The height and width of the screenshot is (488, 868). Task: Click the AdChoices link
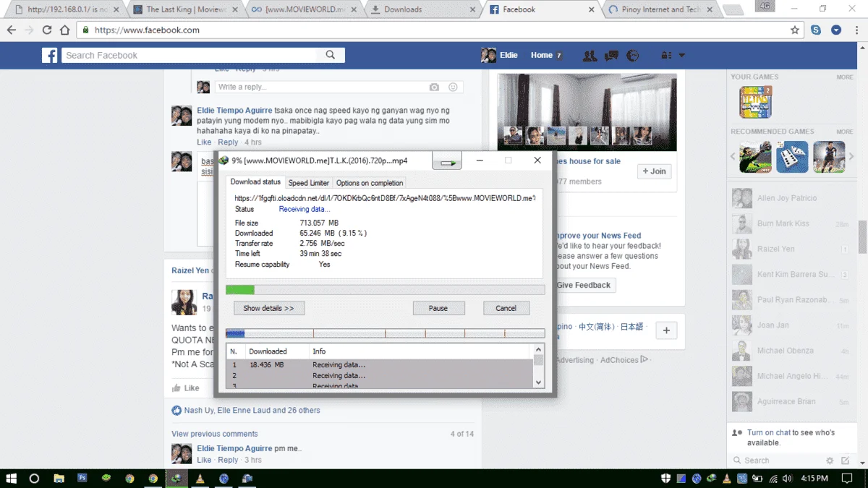pyautogui.click(x=625, y=360)
